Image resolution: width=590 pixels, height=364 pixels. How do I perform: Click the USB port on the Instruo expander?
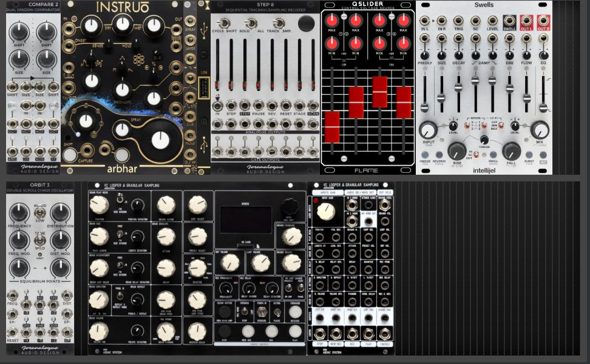203,87
